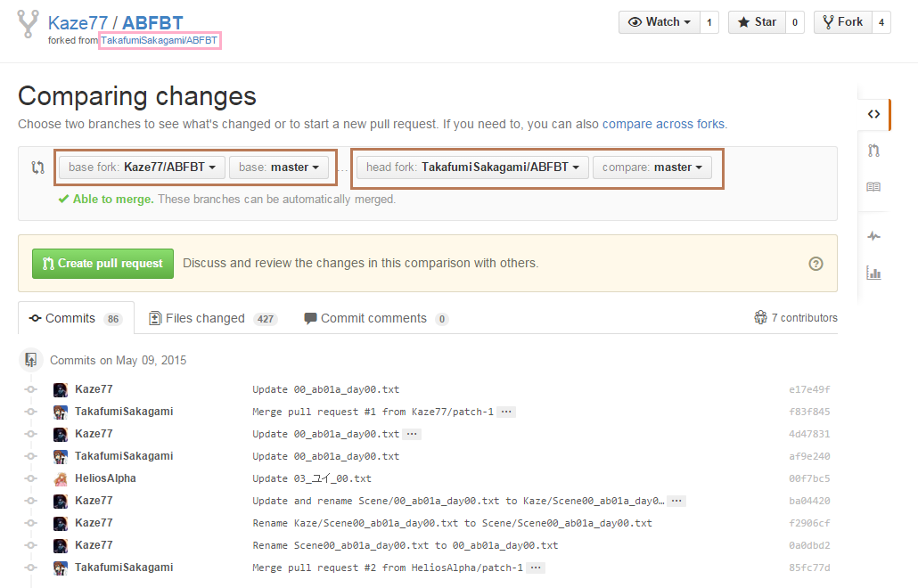
Task: Fork the repository
Action: pos(843,22)
